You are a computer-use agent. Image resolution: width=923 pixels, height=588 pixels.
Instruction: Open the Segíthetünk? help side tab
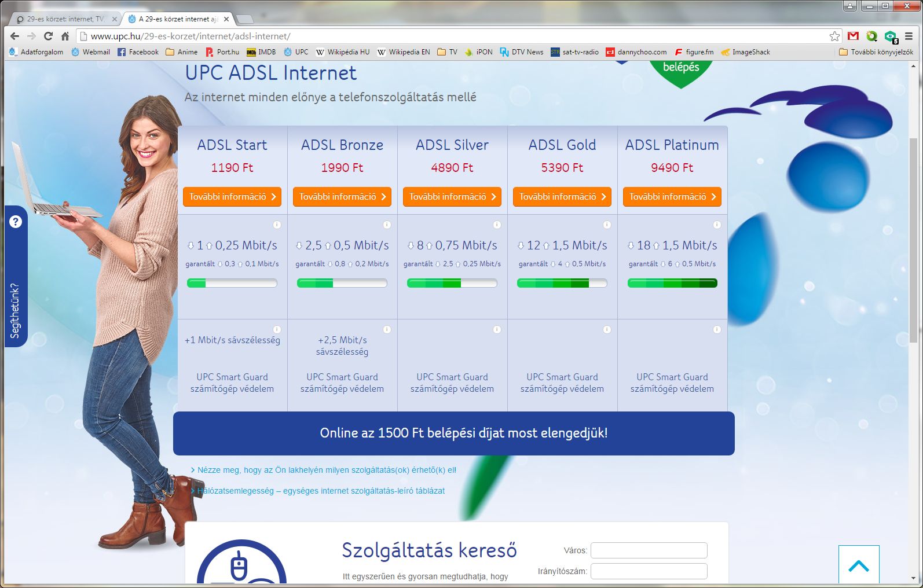click(x=16, y=276)
